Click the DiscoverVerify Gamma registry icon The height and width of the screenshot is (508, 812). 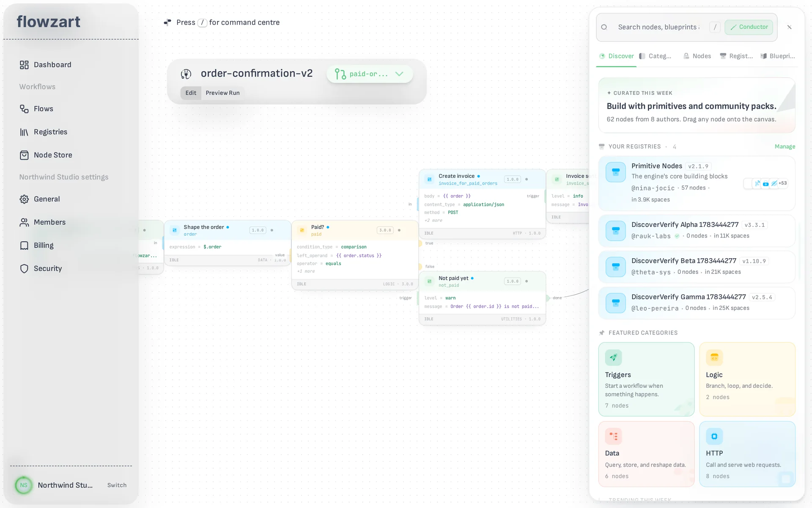pyautogui.click(x=616, y=303)
